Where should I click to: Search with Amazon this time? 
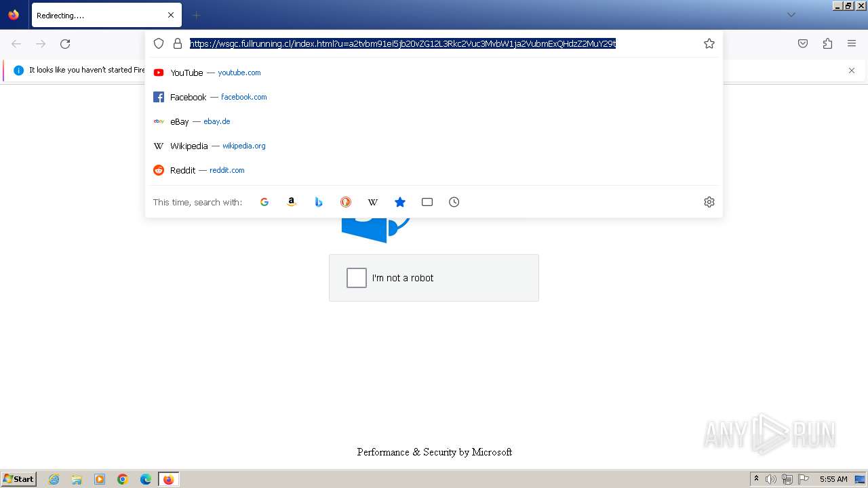(x=292, y=202)
